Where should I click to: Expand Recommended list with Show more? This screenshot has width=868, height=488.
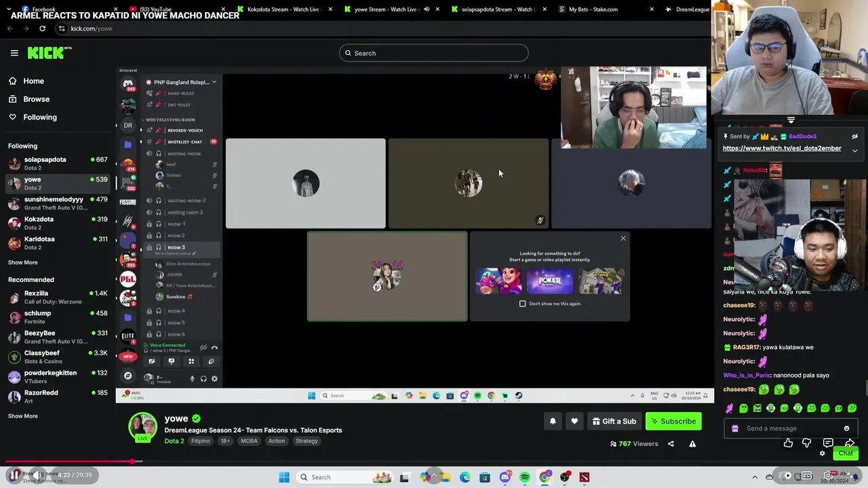23,416
